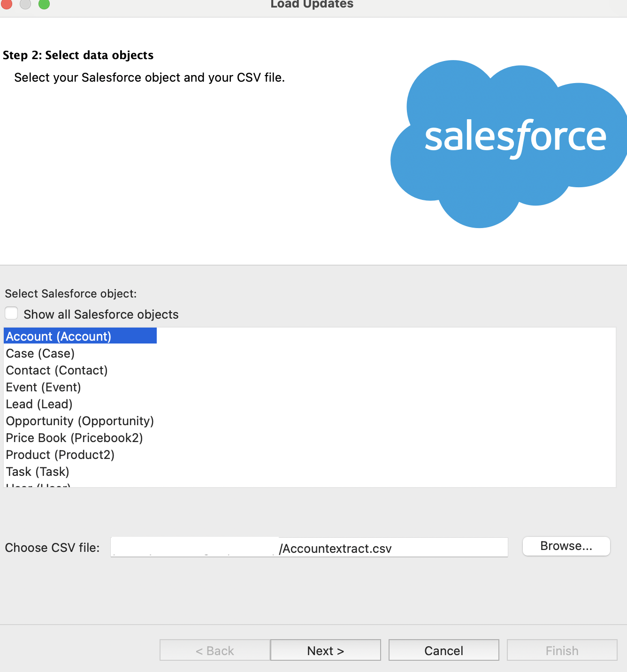This screenshot has height=672, width=627.
Task: Select Task (Task) object
Action: coord(38,471)
